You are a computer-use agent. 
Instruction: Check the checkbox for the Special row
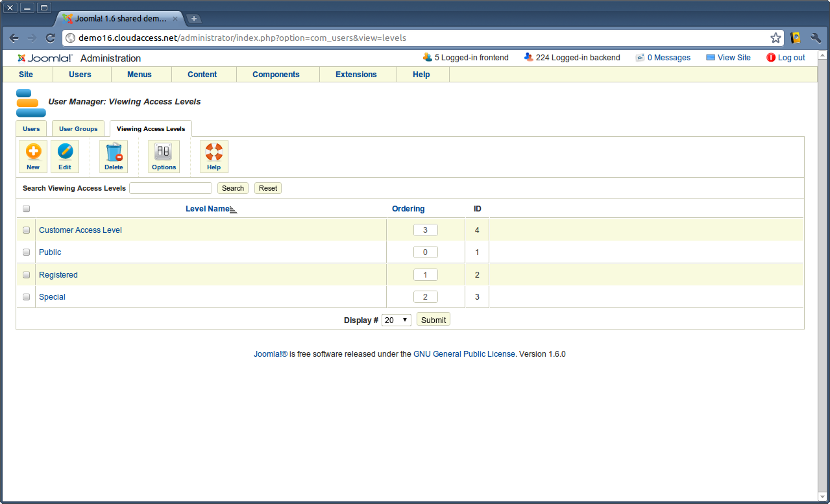click(x=26, y=296)
